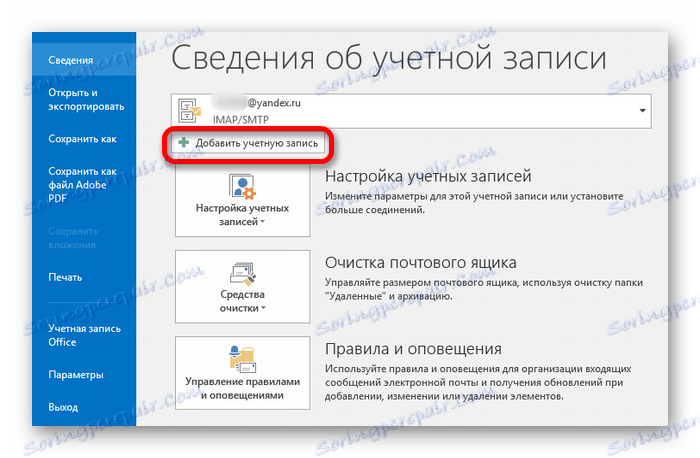
Task: Click the Сведения об учетной записи title
Action: click(389, 58)
